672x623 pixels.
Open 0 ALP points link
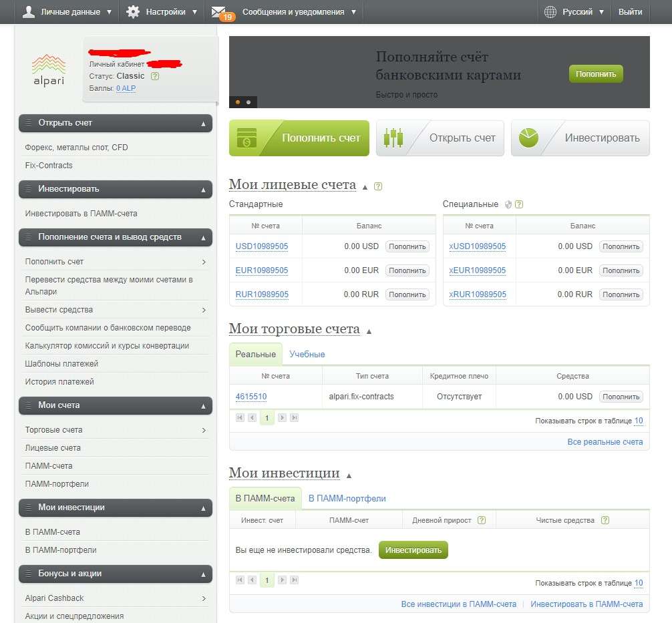point(126,88)
